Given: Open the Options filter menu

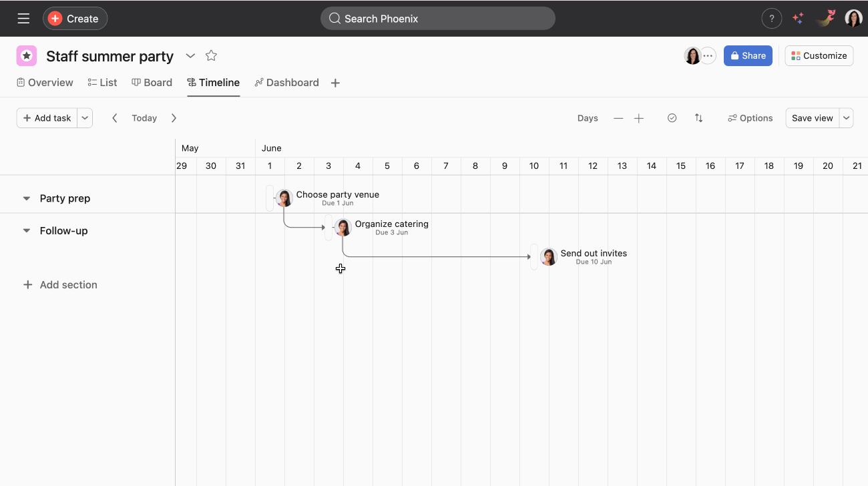Looking at the screenshot, I should tap(749, 117).
